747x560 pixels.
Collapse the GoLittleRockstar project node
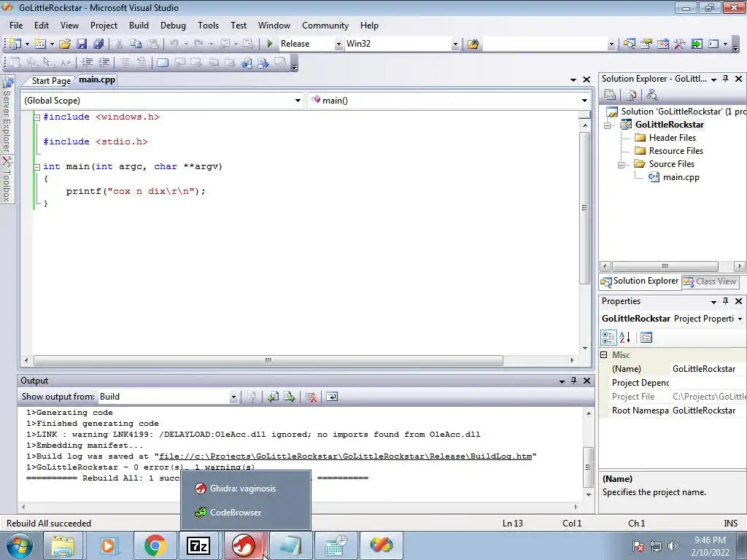point(607,125)
